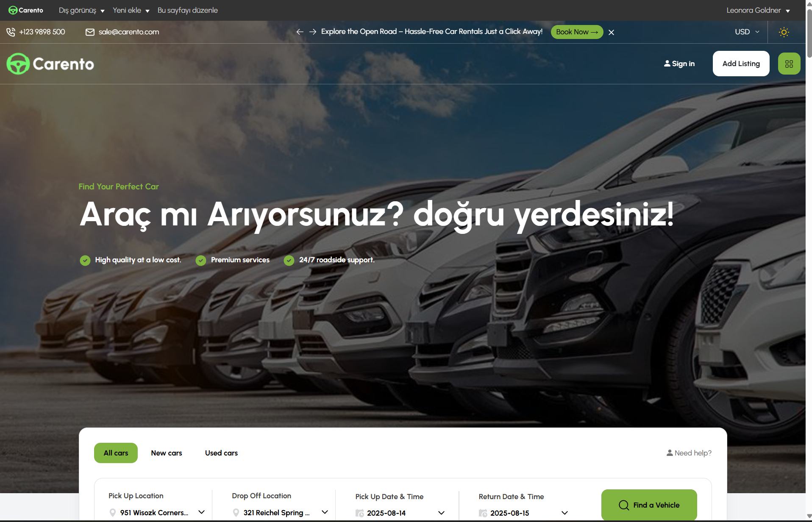Viewport: 812px width, 522px height.
Task: Click the phone icon beside +123 9898 500
Action: point(11,32)
